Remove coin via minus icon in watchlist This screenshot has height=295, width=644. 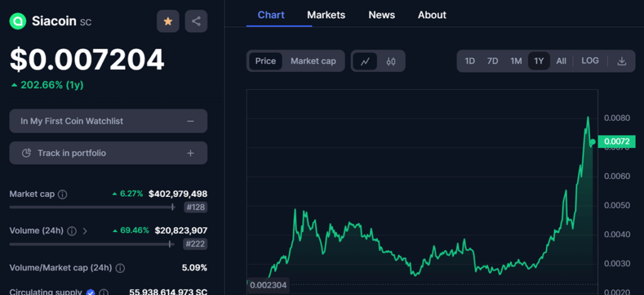click(x=190, y=121)
